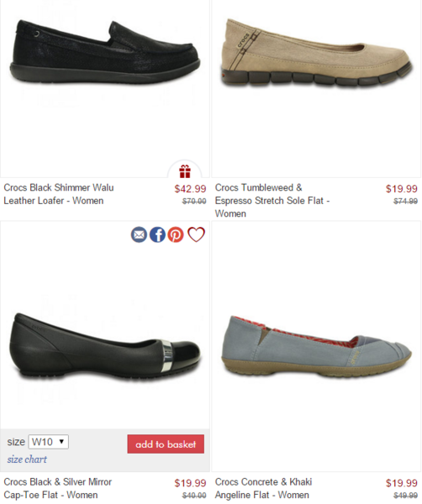Share the flat via email icon
Image resolution: width=422 pixels, height=504 pixels.
(139, 234)
